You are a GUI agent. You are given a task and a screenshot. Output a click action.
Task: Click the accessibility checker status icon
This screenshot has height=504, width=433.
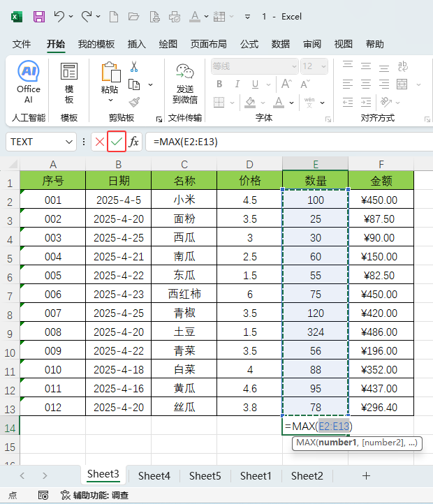pos(66,496)
